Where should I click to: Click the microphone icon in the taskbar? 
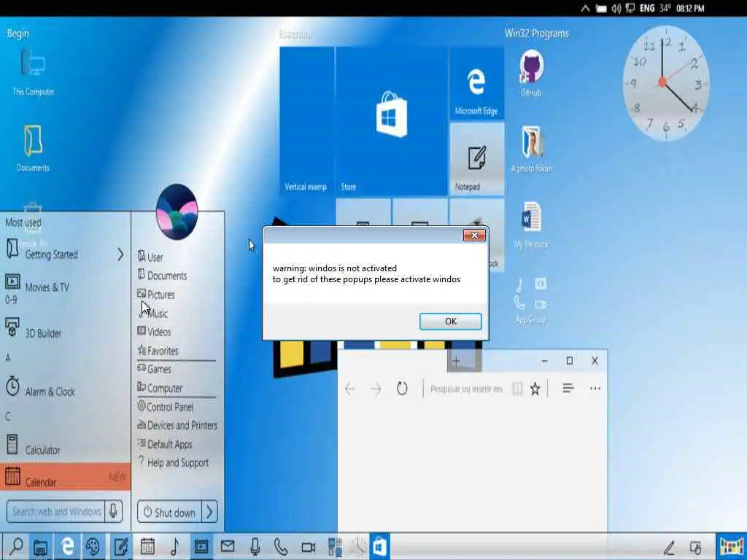coord(255,546)
